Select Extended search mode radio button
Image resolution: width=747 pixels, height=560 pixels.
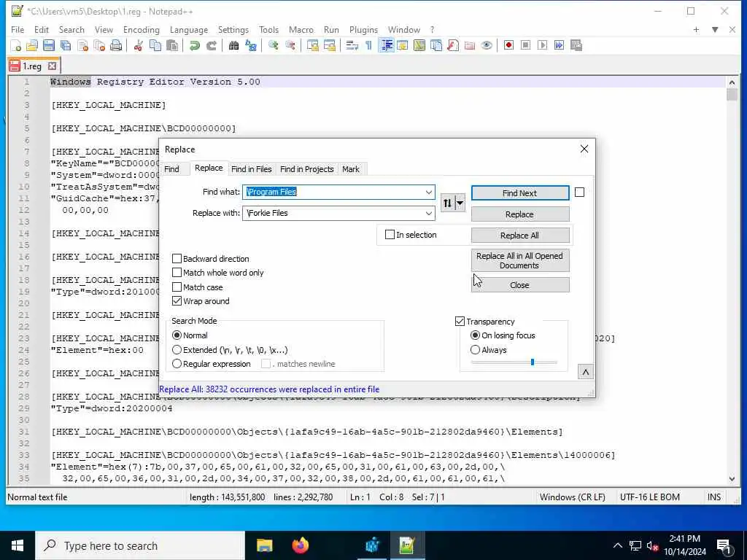tap(177, 350)
